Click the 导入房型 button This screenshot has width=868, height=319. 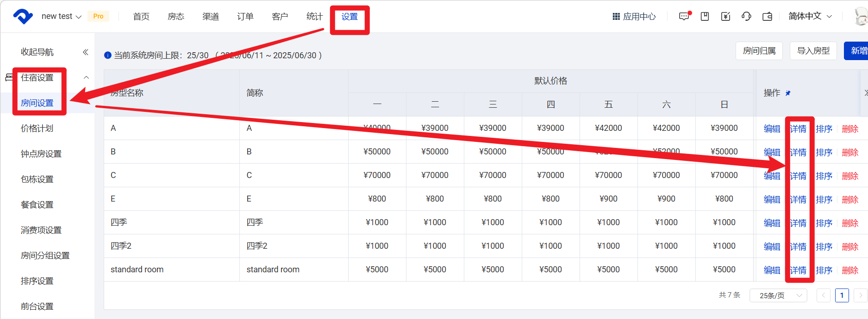click(x=813, y=51)
